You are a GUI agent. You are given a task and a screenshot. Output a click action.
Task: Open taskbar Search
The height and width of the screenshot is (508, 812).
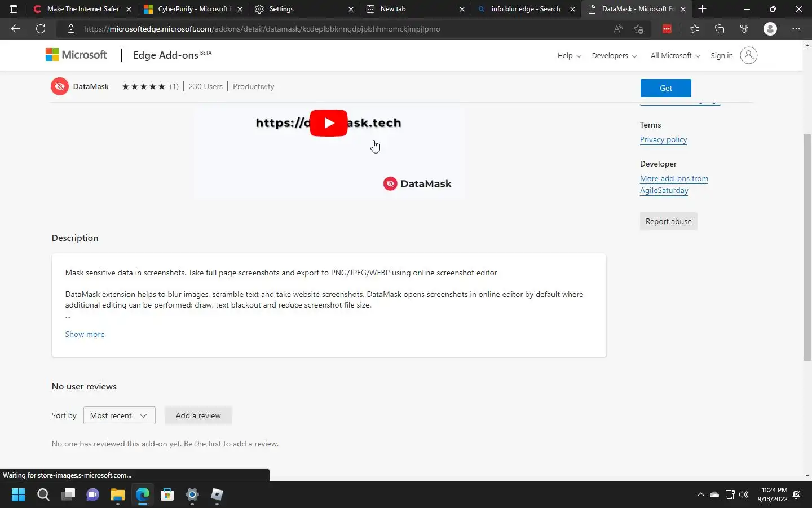click(43, 495)
